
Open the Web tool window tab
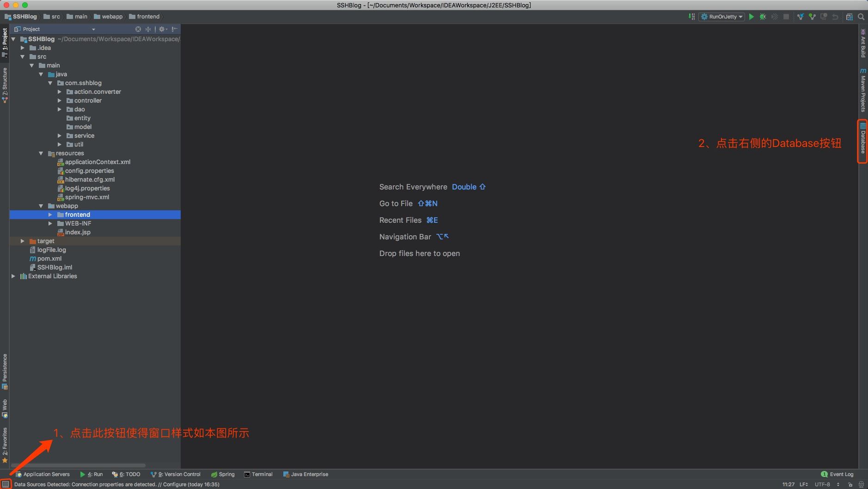tap(5, 409)
